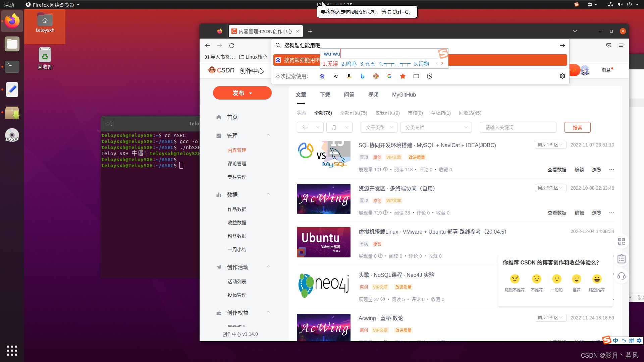The image size is (644, 362).
Task: Open the QR code sidebar icon
Action: click(621, 241)
